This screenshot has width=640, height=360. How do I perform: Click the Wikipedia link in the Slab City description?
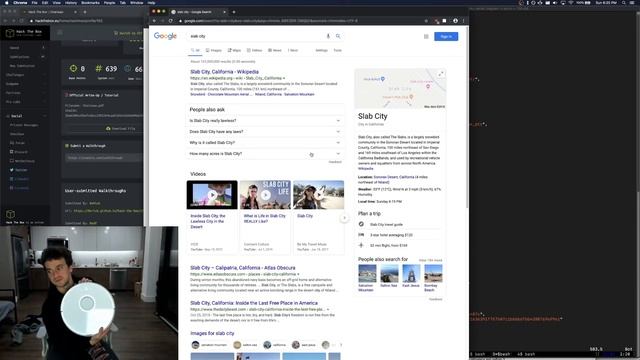tap(365, 169)
